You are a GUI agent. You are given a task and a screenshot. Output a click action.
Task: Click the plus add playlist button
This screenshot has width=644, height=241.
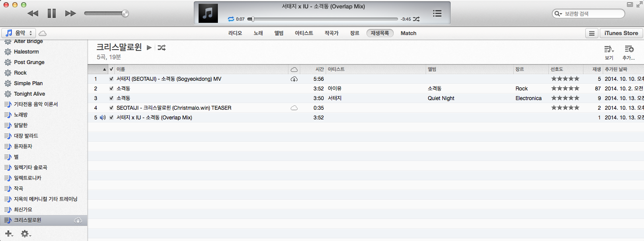(9, 234)
